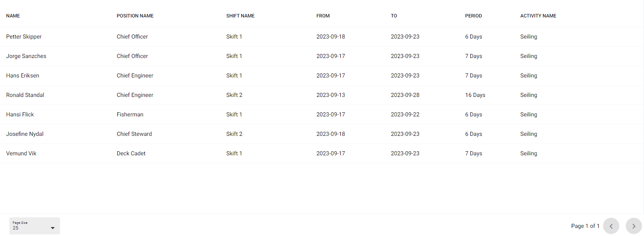Sort by the NAME column header
This screenshot has height=236, width=644.
click(13, 16)
